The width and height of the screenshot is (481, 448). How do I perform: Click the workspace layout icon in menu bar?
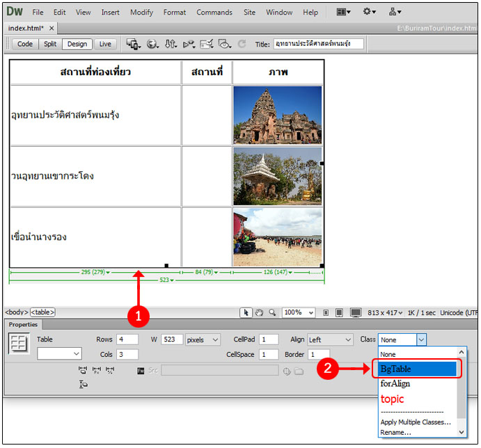click(343, 12)
